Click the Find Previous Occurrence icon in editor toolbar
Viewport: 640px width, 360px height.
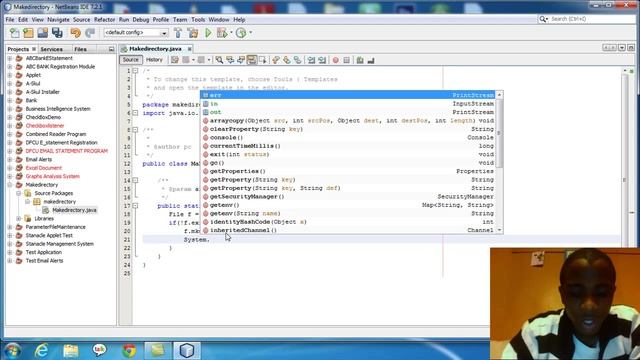coord(230,60)
